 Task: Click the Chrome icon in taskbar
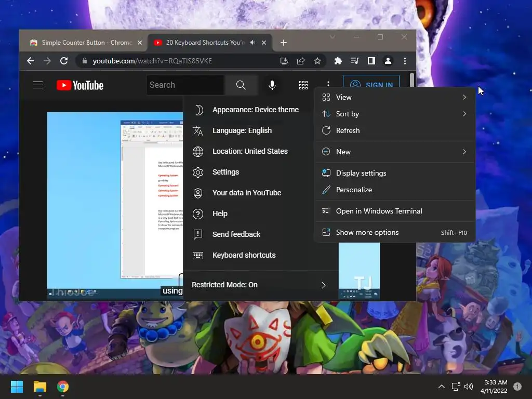63,387
